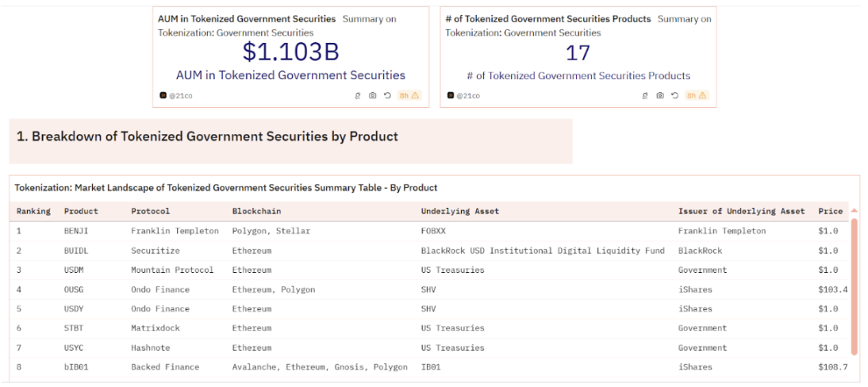Click the camera screenshot icon on the AUM card

(x=373, y=95)
